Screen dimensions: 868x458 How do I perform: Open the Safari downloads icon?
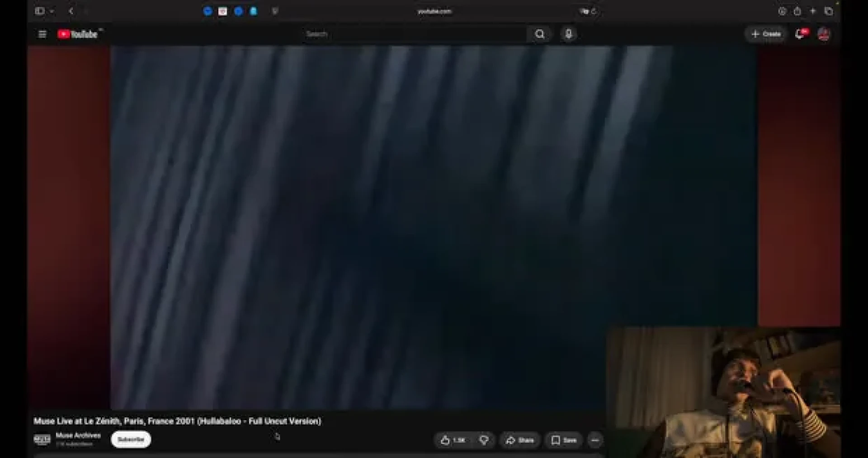coord(782,11)
